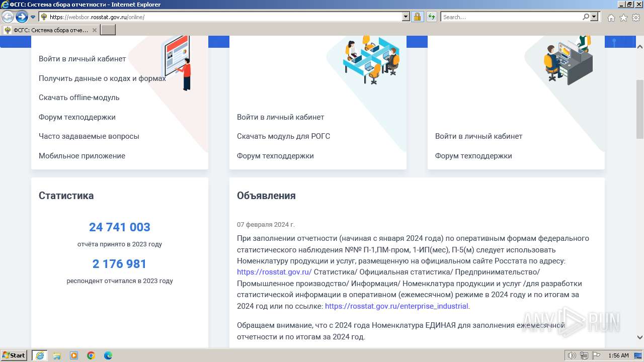Click the person-at-computer illustration
644x362 pixels.
568,60
